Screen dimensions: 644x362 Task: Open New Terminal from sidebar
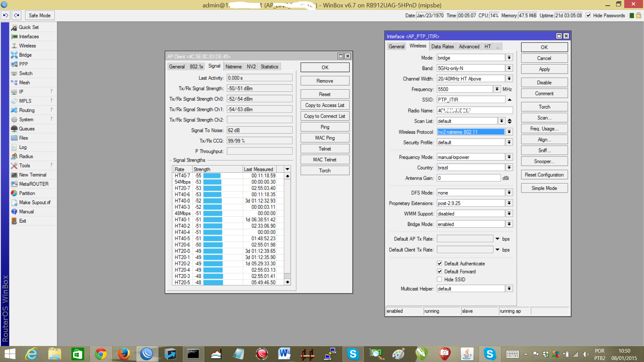[x=33, y=175]
